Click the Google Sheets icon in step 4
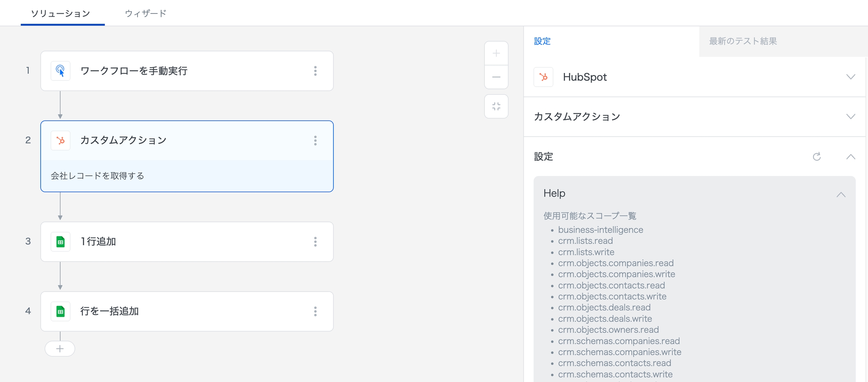 pos(60,311)
